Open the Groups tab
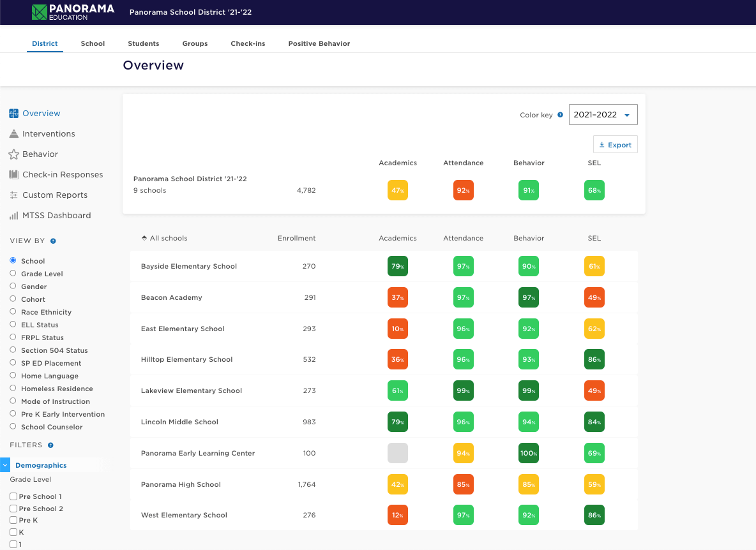 (x=195, y=43)
